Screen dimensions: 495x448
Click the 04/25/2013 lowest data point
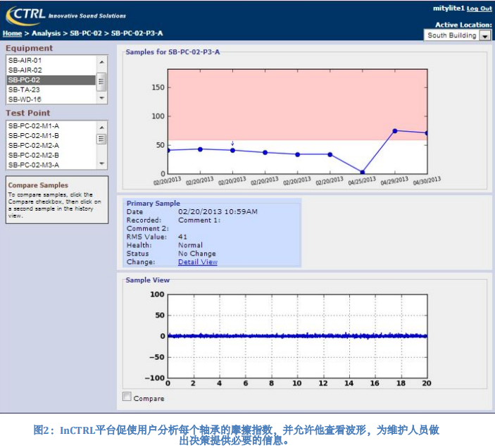click(363, 172)
